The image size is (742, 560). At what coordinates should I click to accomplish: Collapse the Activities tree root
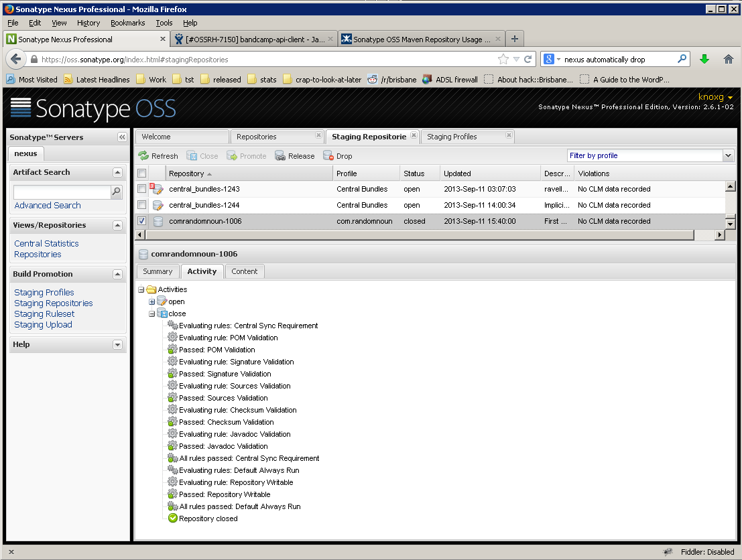[x=141, y=289]
